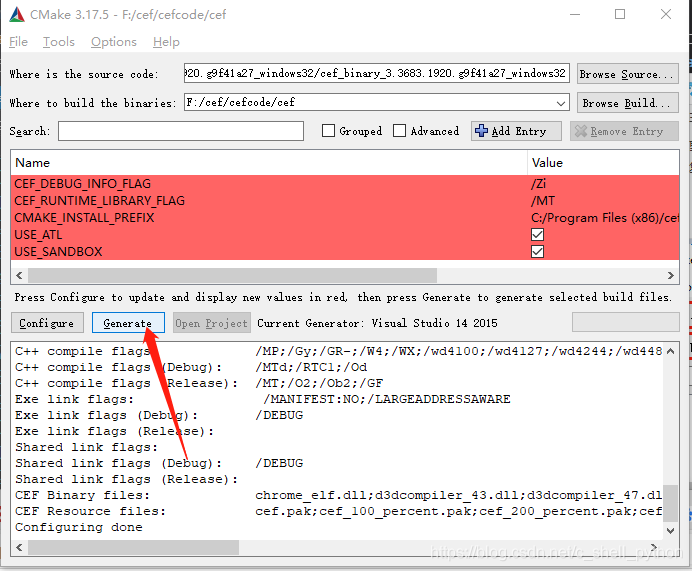This screenshot has height=571, width=692.
Task: Select CMAKE_INSTALL_PREFIX entry
Action: (84, 218)
